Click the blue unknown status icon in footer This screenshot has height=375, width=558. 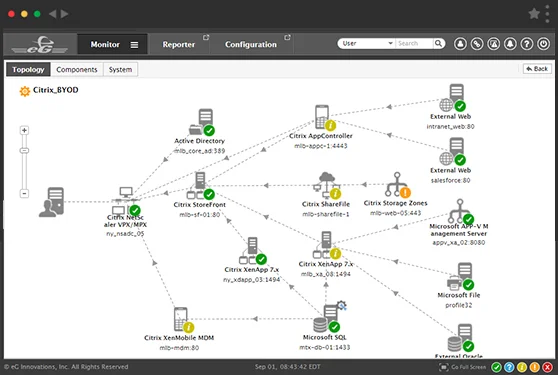509,367
